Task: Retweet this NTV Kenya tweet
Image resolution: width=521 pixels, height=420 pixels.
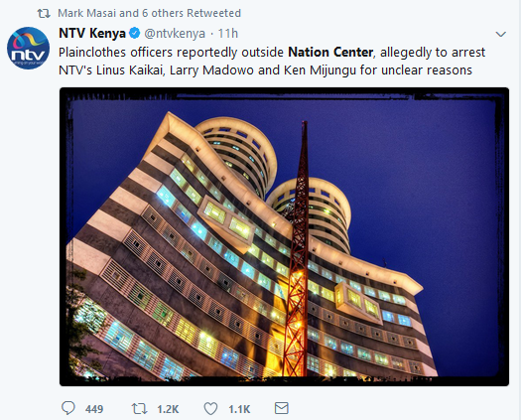Action: coord(140,408)
